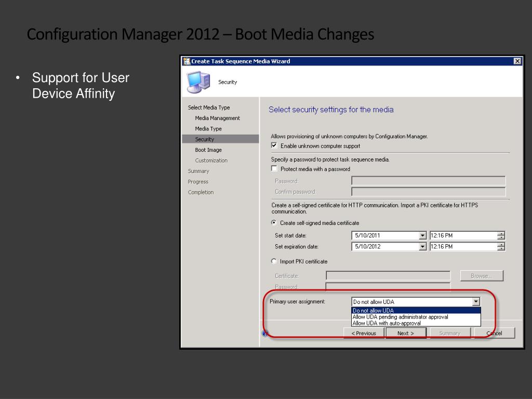The width and height of the screenshot is (532, 399).
Task: Go to Customization step
Action: (x=211, y=161)
